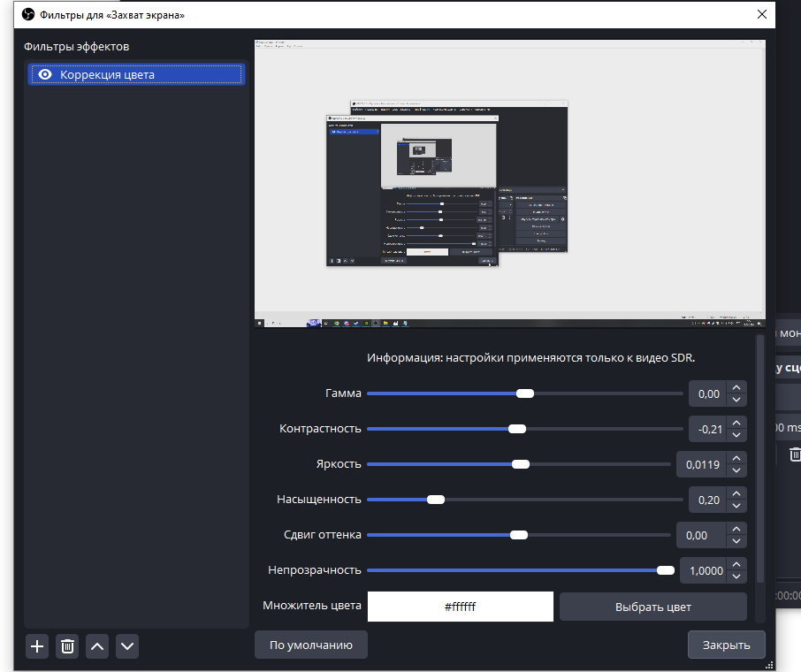Screen dimensions: 801x672
Task: Select the Коррекция цвета filter row
Action: (136, 74)
